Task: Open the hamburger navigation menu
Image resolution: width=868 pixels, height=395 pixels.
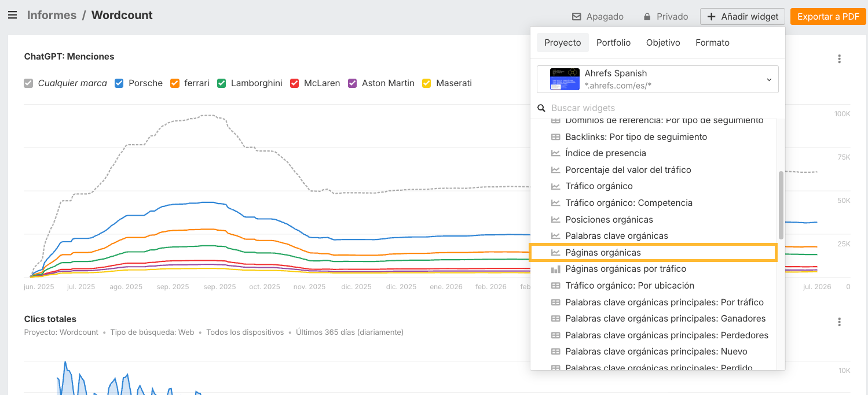Action: coord(12,16)
